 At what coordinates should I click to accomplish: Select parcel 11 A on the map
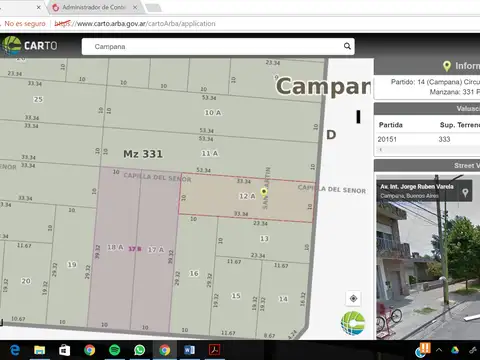click(x=210, y=153)
